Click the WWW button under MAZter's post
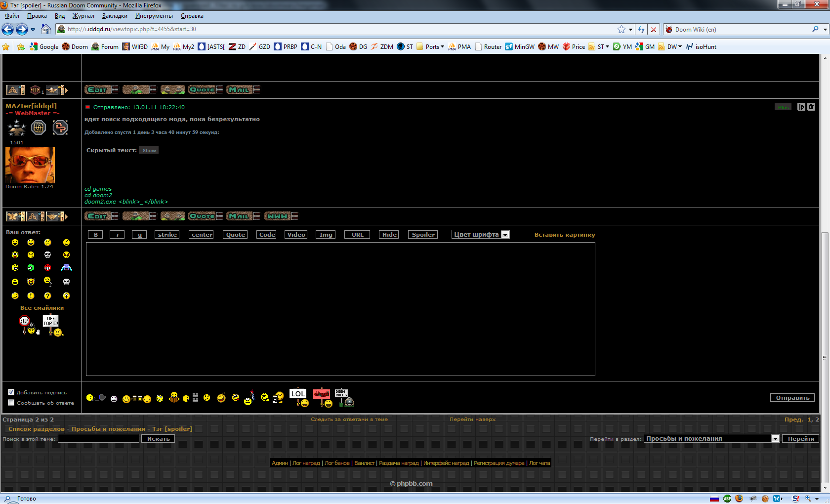 (x=281, y=216)
